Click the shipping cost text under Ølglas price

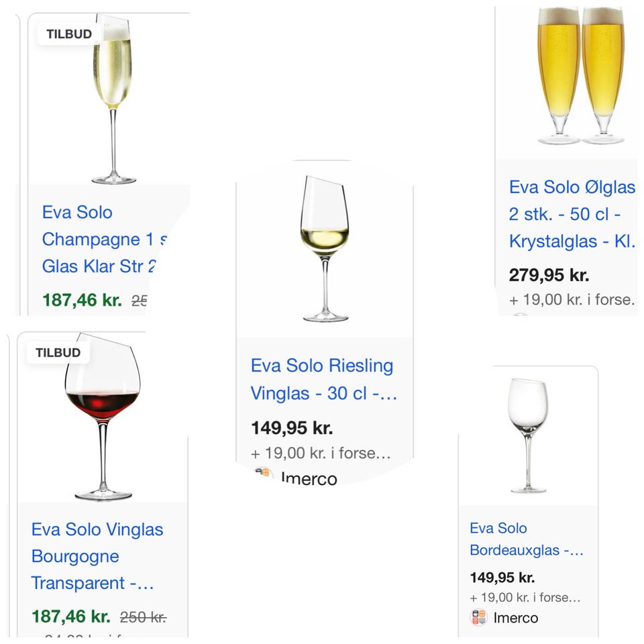[x=572, y=299]
